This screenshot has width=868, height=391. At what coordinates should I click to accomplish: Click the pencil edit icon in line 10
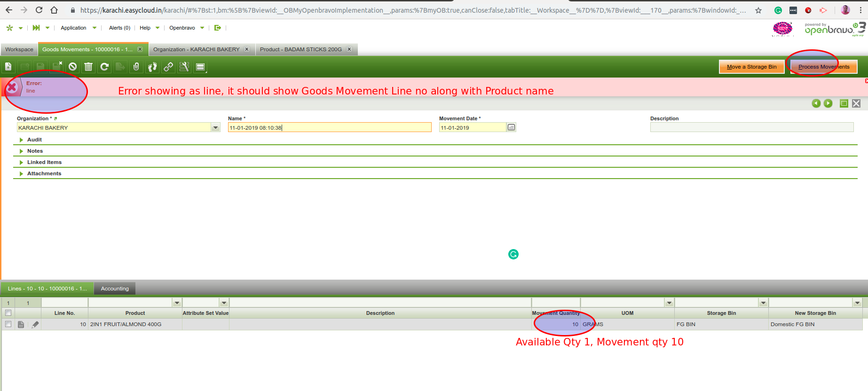[35, 324]
